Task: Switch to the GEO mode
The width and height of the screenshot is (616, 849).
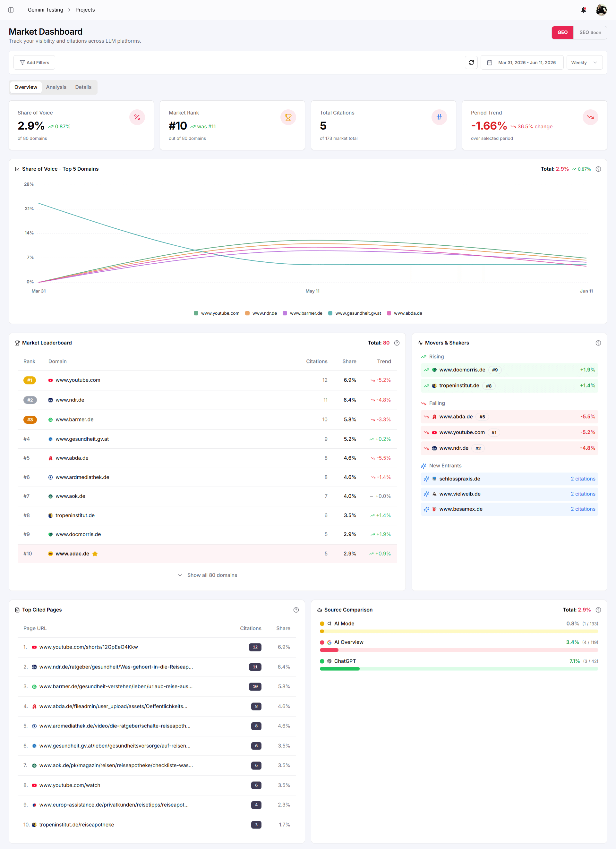Action: click(x=562, y=33)
